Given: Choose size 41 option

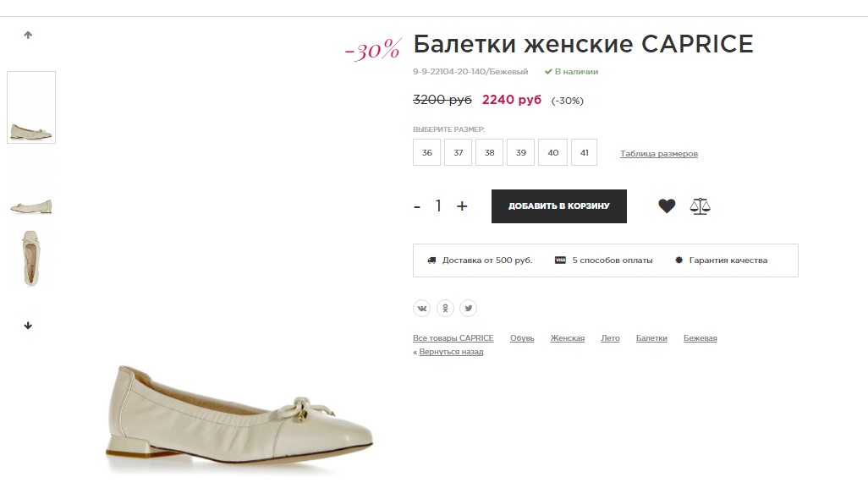Looking at the screenshot, I should [584, 152].
